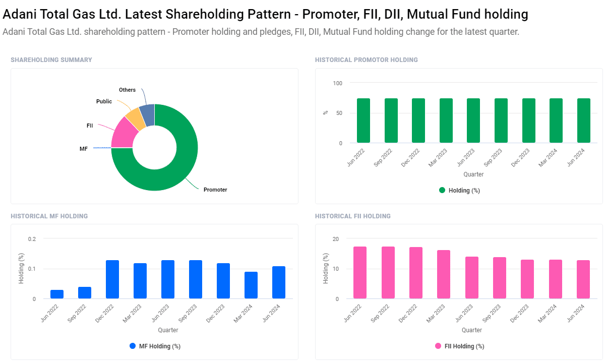Viewport: 606px width, 364px height.
Task: Click the Mar 2023 bar in FII holding chart
Action: [444, 274]
